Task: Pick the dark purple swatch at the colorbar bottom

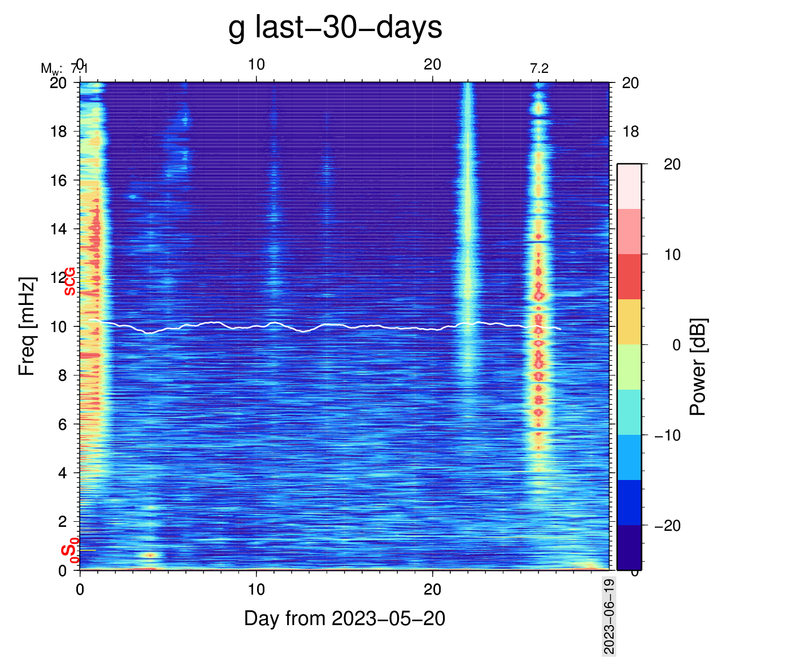Action: click(x=629, y=547)
